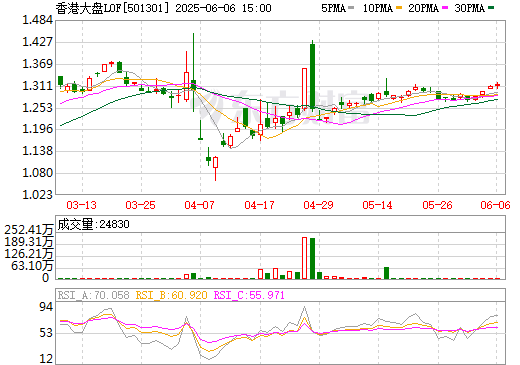Viewport: 520px width, 365px height.
Task: Select the 05-26 date axis label
Action: [437, 205]
